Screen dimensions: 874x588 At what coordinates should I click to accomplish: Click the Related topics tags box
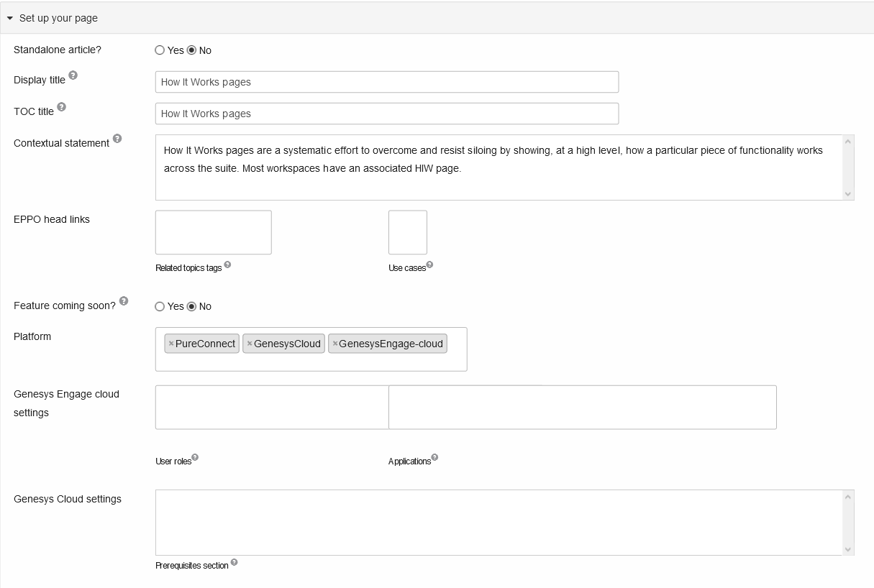214,232
